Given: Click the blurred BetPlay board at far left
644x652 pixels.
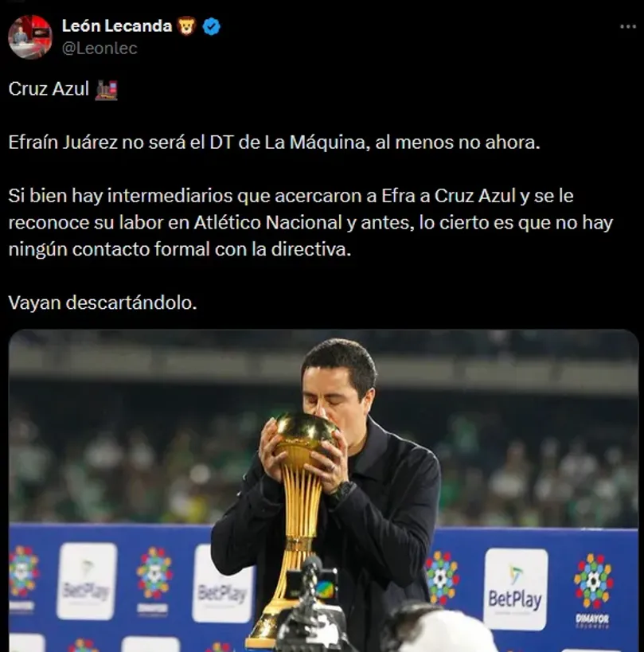Looking at the screenshot, I should (87, 580).
